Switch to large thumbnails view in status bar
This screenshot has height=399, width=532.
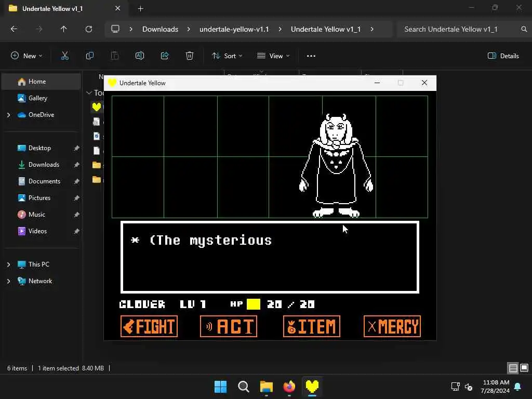pyautogui.click(x=524, y=368)
